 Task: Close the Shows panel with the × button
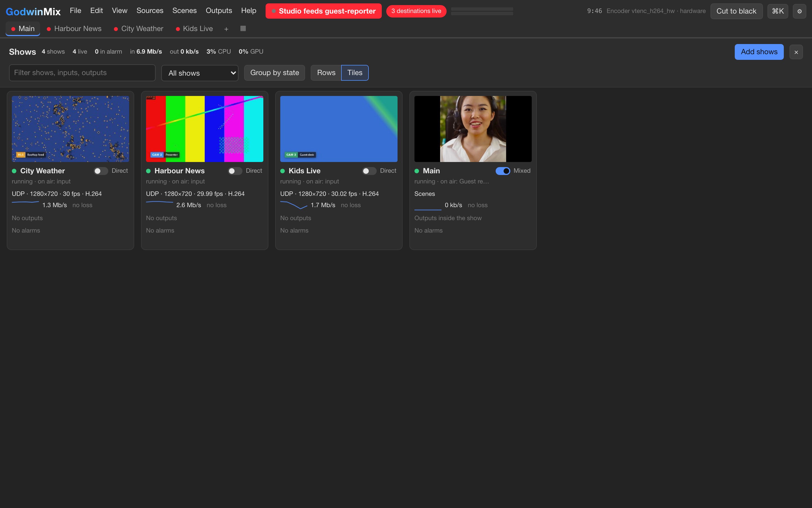pyautogui.click(x=796, y=52)
